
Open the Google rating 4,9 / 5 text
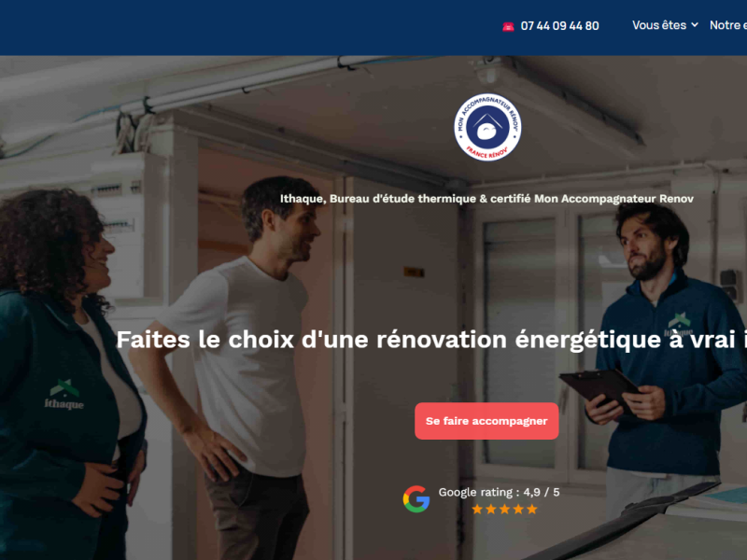tap(499, 492)
